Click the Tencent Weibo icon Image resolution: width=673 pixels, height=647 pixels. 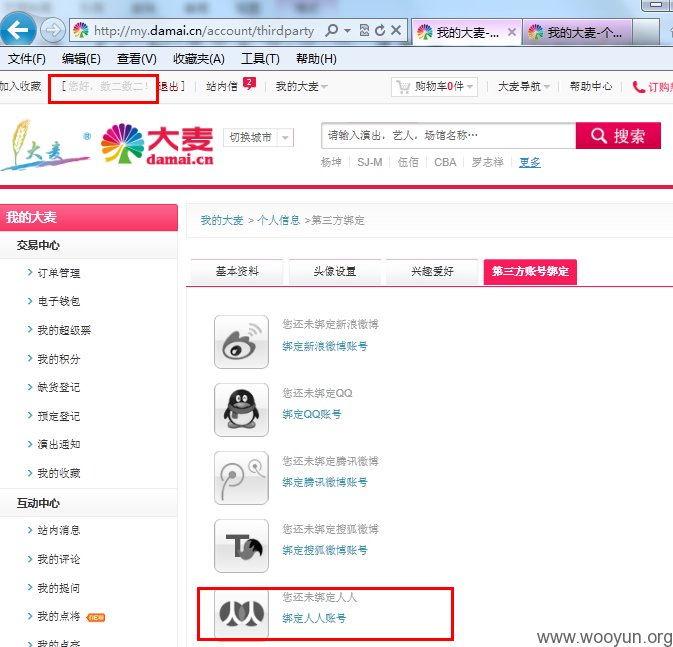click(242, 478)
